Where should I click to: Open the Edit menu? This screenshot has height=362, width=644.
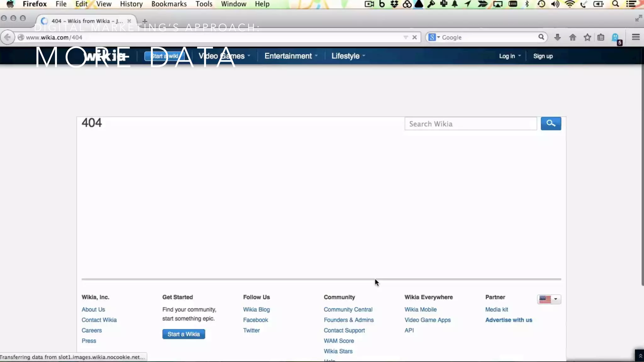click(81, 4)
